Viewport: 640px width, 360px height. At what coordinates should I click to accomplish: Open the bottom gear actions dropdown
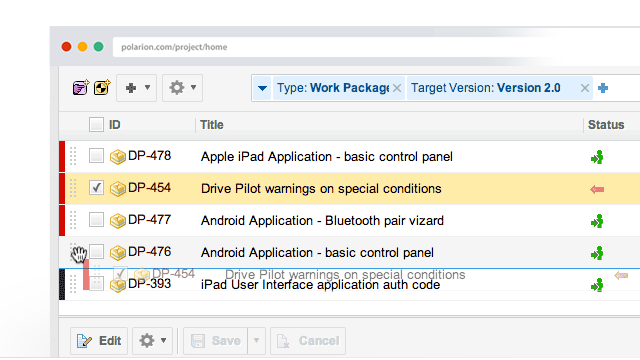click(152, 341)
